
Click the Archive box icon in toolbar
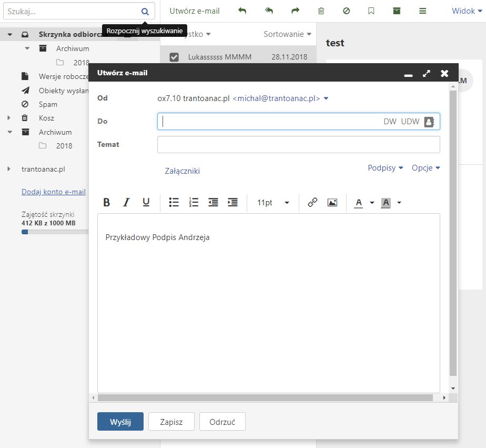click(397, 11)
